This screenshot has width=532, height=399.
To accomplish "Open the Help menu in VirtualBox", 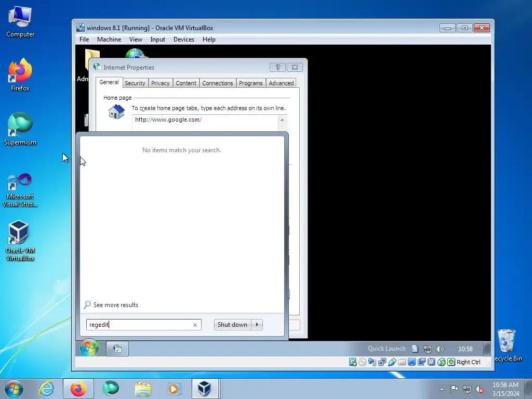I will coord(209,39).
